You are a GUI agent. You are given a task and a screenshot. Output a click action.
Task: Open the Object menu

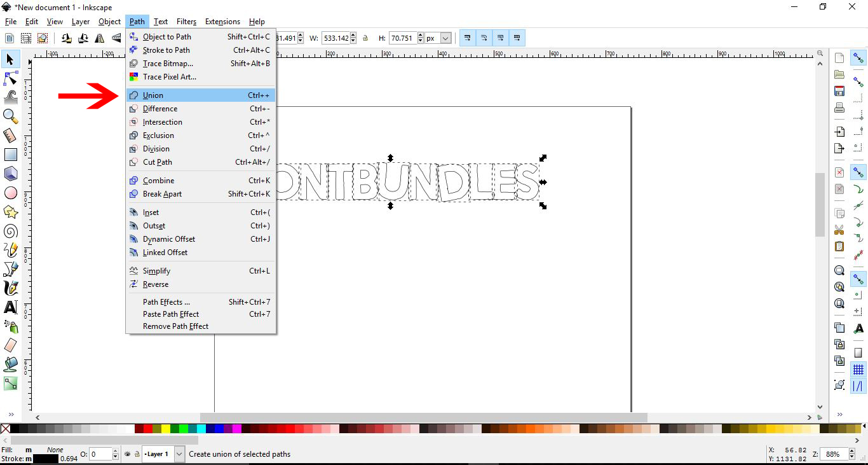109,22
